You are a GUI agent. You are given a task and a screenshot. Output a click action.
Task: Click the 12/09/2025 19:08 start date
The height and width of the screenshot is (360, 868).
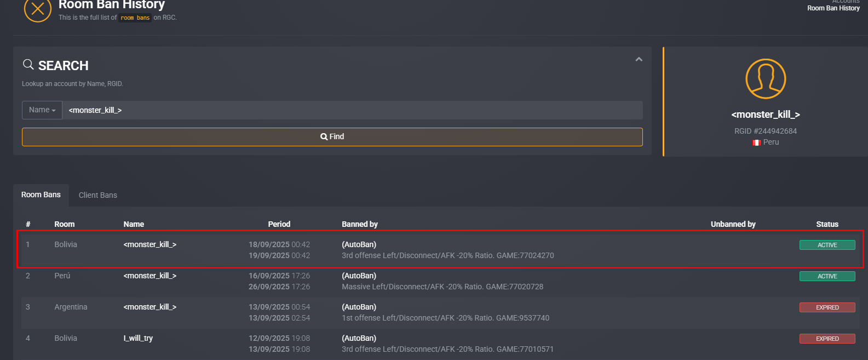[x=279, y=338]
